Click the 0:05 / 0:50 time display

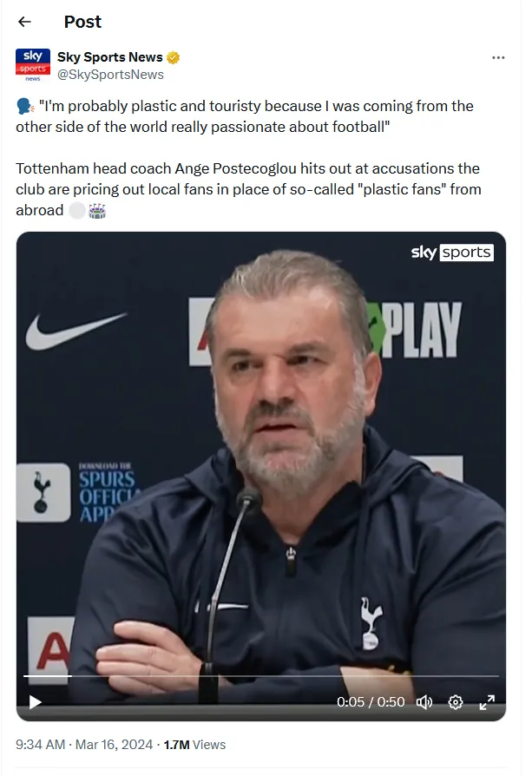click(371, 701)
